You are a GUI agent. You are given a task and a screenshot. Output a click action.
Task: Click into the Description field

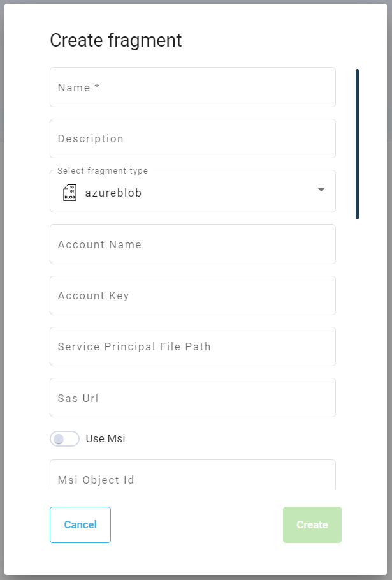[x=192, y=138]
